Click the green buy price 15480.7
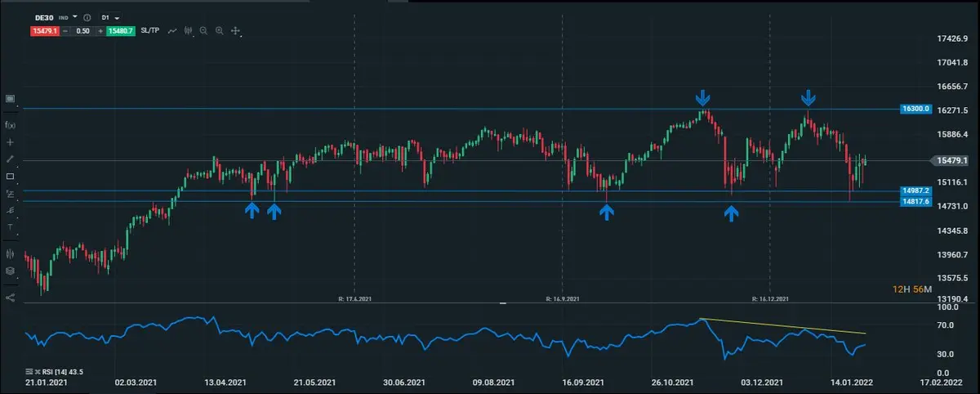 [120, 31]
